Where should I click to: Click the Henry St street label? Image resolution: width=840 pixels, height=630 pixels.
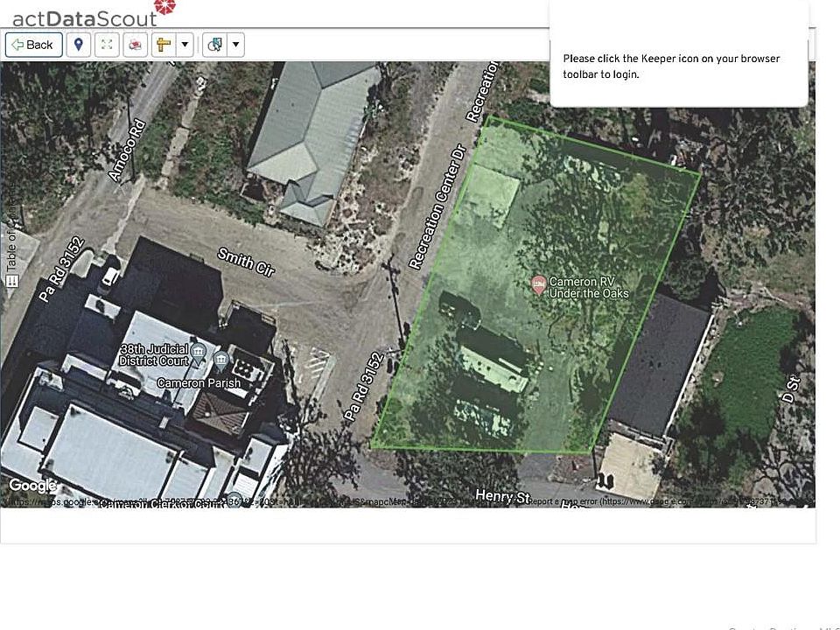[502, 496]
